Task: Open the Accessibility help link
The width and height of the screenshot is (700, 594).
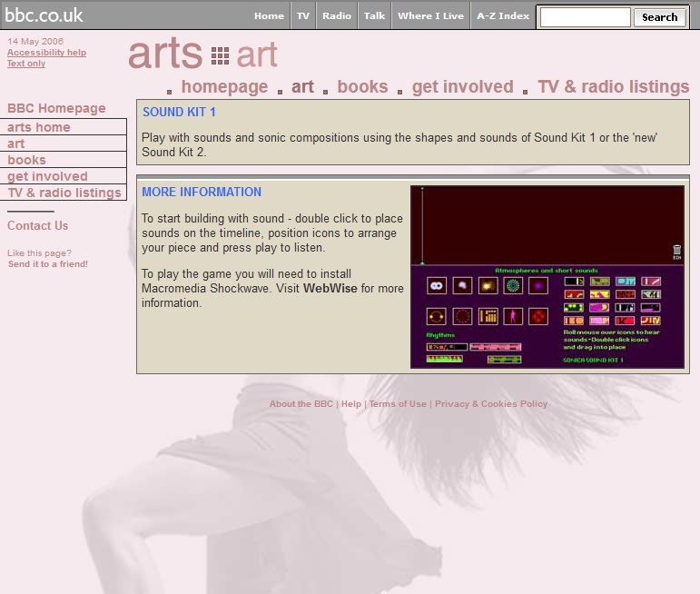Action: click(46, 53)
